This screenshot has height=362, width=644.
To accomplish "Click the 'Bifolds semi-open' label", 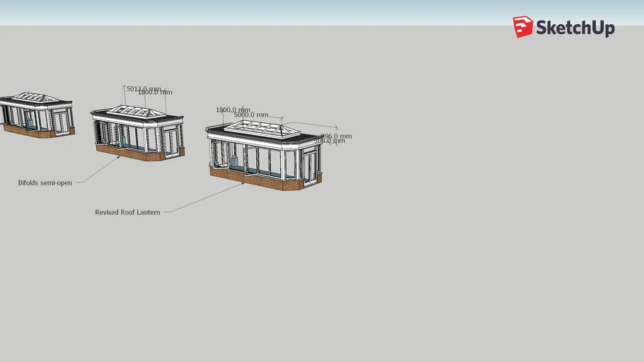I will (45, 183).
